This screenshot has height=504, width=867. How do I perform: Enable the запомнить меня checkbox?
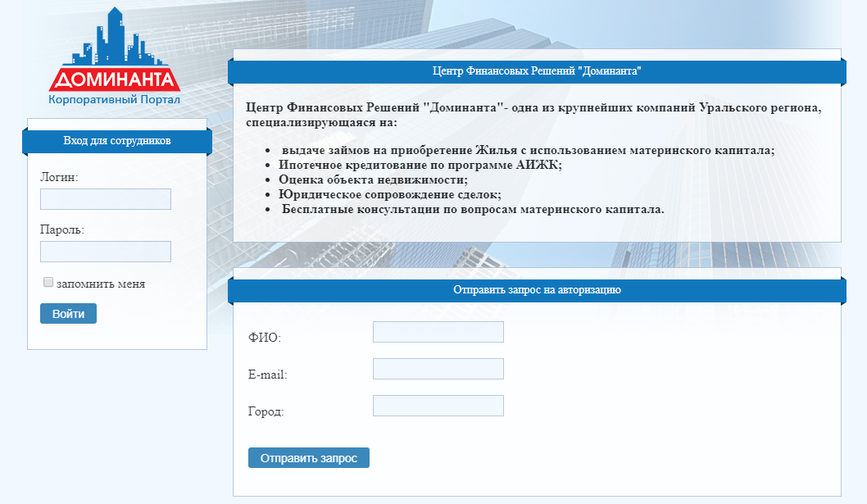(48, 283)
